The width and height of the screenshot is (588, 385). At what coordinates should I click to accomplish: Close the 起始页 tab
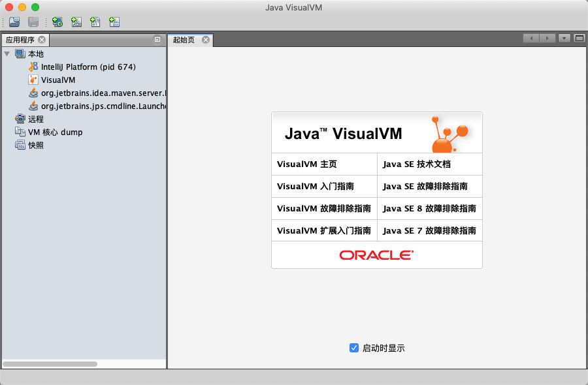point(206,40)
